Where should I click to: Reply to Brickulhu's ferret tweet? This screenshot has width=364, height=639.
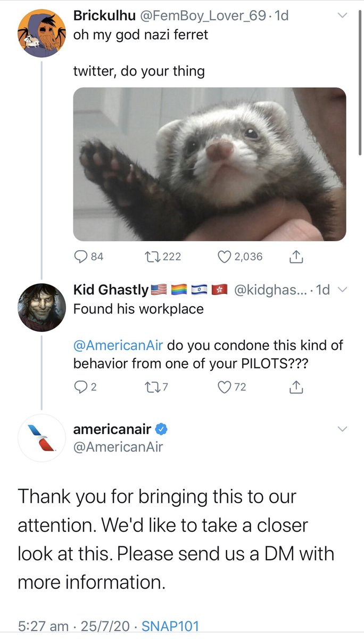(81, 257)
